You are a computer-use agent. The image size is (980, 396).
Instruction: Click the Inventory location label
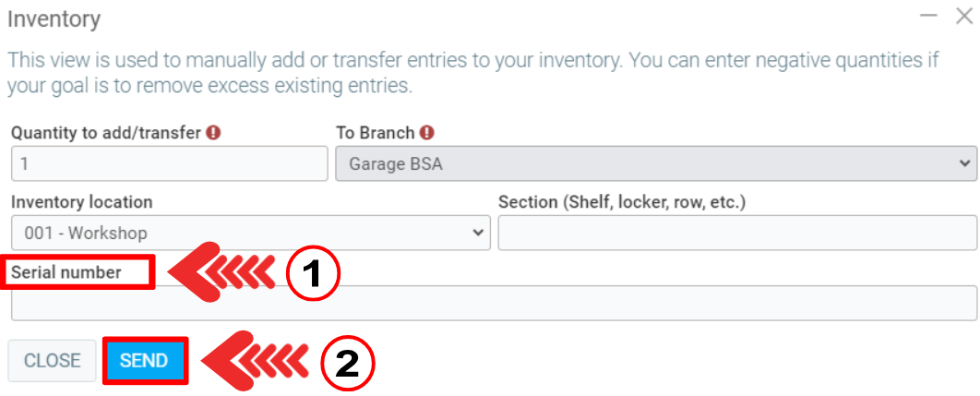(x=82, y=202)
